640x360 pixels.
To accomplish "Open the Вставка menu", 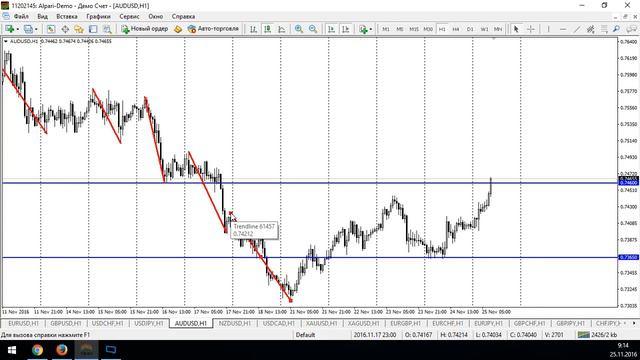I will [x=67, y=16].
